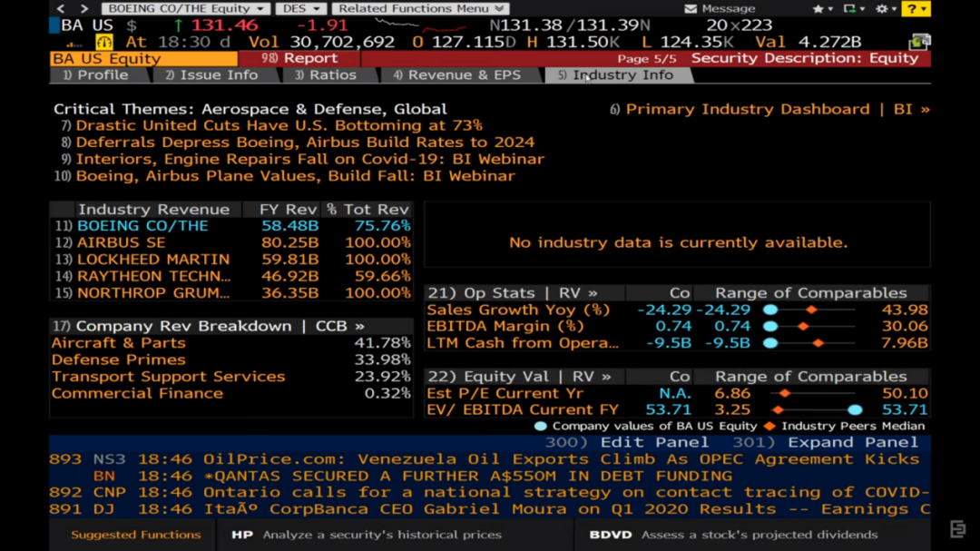Open OilPrice.com Venezuela Oil Exports news
This screenshot has height=551, width=980.
(x=489, y=459)
